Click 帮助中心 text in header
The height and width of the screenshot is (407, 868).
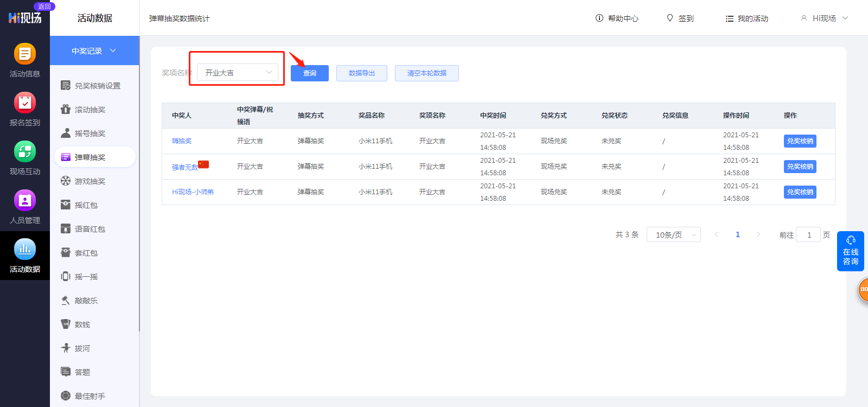pos(623,18)
